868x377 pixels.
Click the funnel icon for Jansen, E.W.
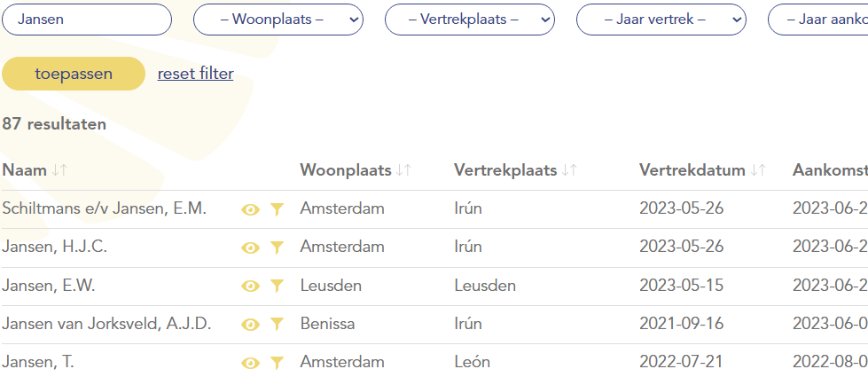(x=277, y=286)
